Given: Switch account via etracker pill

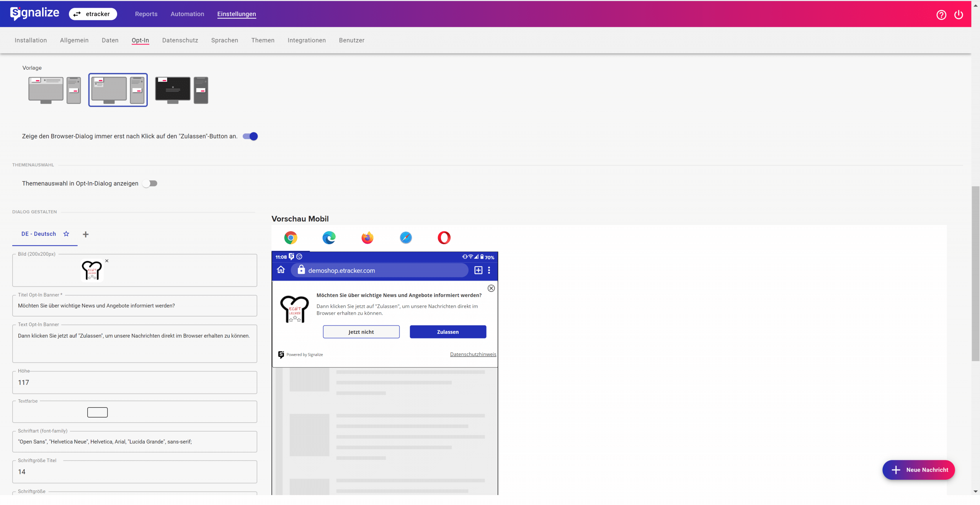Looking at the screenshot, I should click(x=93, y=14).
